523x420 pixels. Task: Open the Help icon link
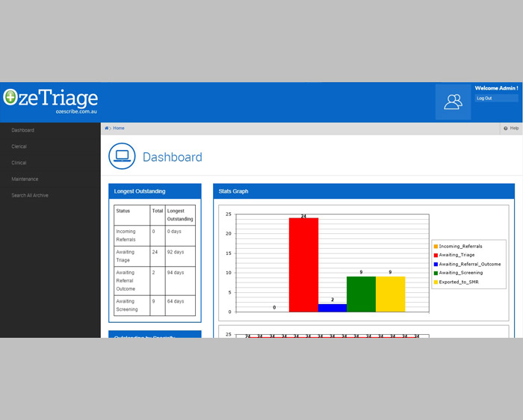(x=506, y=129)
